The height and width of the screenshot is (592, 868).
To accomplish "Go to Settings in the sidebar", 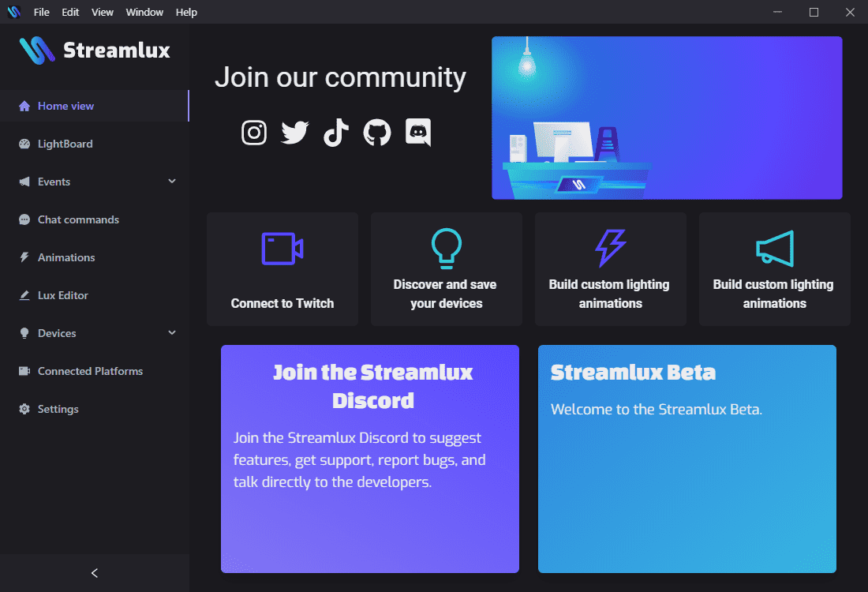I will (58, 409).
